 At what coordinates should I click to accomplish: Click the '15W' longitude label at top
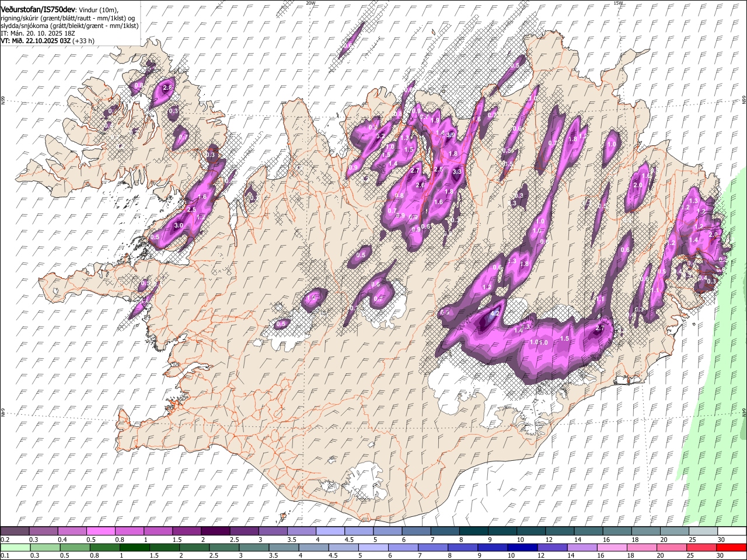click(619, 3)
